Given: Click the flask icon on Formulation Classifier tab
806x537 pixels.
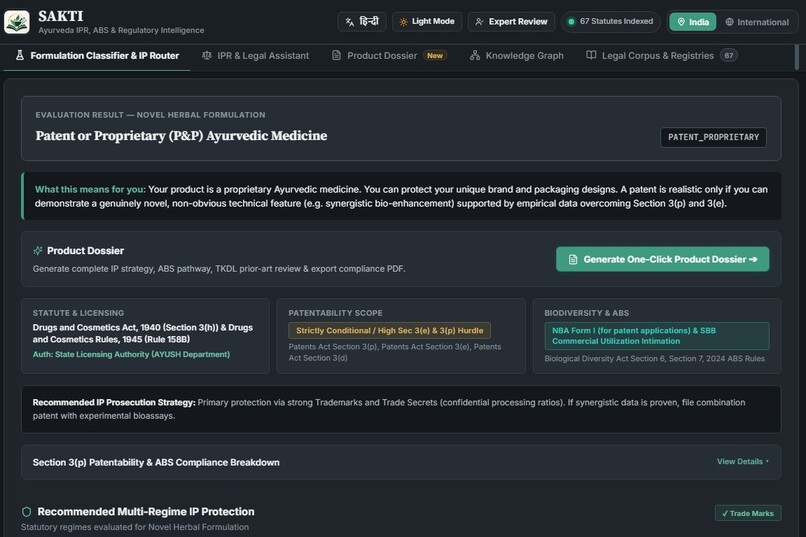Looking at the screenshot, I should [x=20, y=55].
